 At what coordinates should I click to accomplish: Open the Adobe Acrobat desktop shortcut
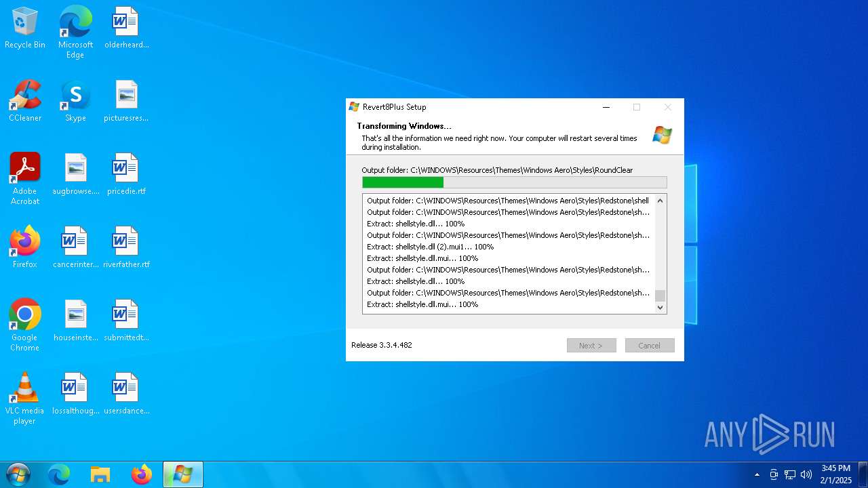pos(25,179)
